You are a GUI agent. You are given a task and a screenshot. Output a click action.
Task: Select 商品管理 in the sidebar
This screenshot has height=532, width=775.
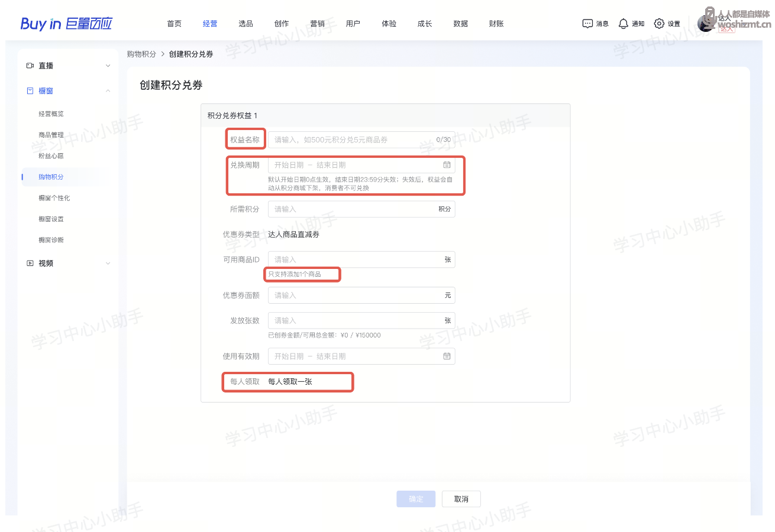(51, 135)
